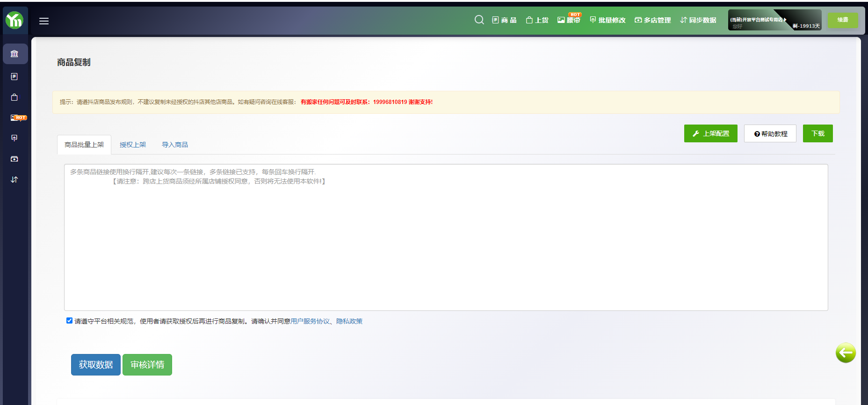Click the Ym logo in the corner
The height and width of the screenshot is (405, 868).
[14, 20]
